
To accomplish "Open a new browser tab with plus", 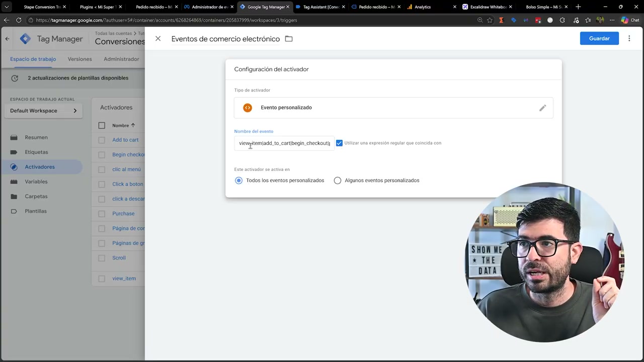I will coord(578,7).
